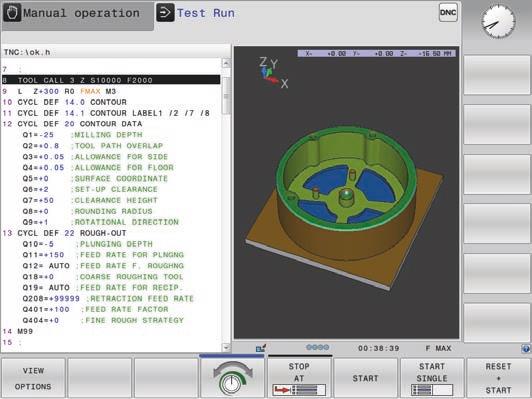Switch to Manual operation mode tab
Viewport: 532px width, 399px height.
pos(77,15)
